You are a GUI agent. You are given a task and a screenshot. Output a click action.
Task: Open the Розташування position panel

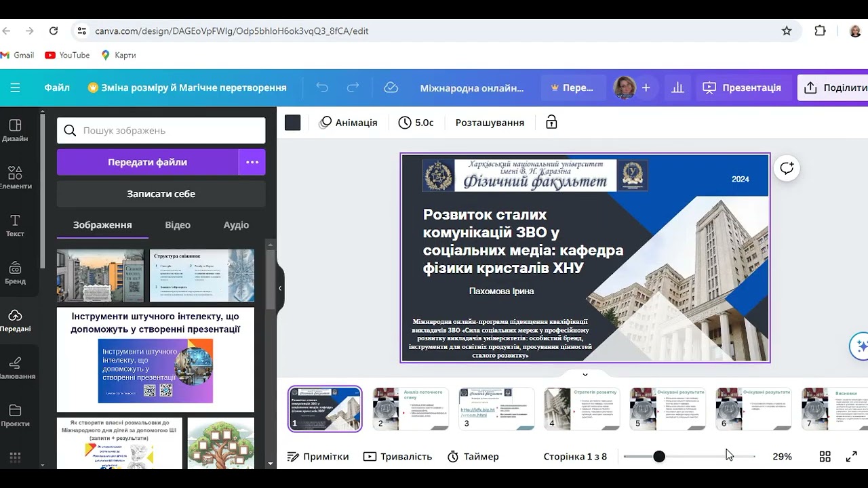490,123
